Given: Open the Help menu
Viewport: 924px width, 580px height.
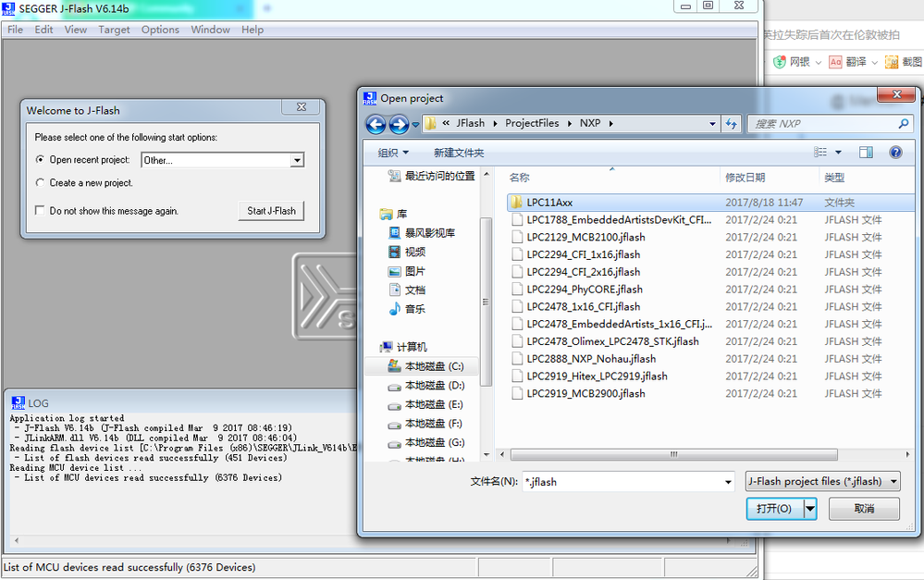Looking at the screenshot, I should click(x=253, y=30).
